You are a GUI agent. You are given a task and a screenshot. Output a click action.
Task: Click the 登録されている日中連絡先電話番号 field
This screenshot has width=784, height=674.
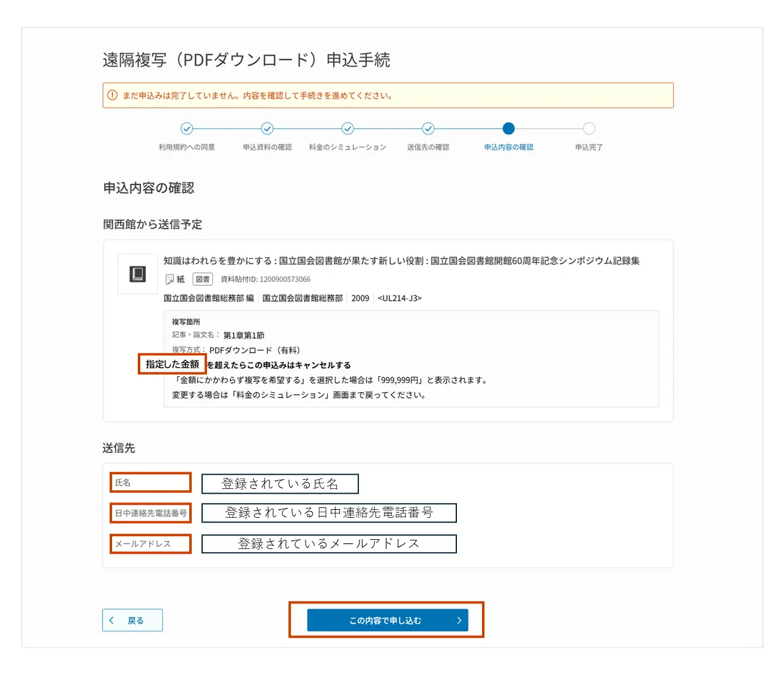pos(329,513)
